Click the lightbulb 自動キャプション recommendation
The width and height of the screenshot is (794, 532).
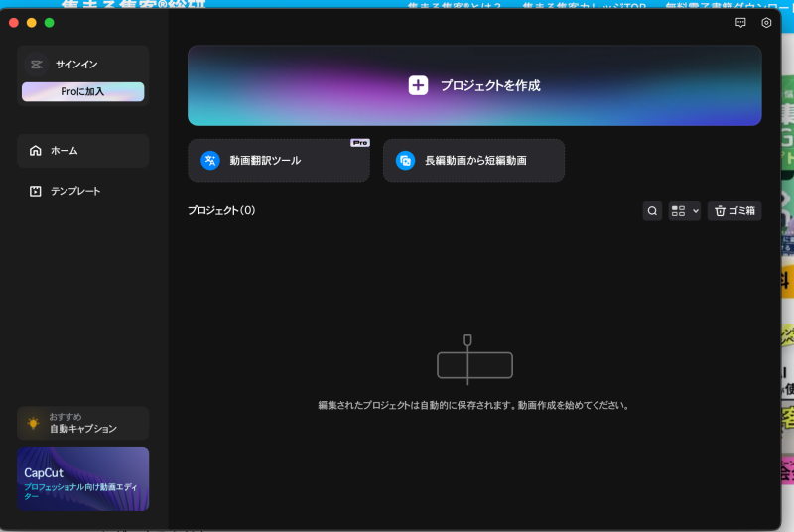(x=82, y=423)
